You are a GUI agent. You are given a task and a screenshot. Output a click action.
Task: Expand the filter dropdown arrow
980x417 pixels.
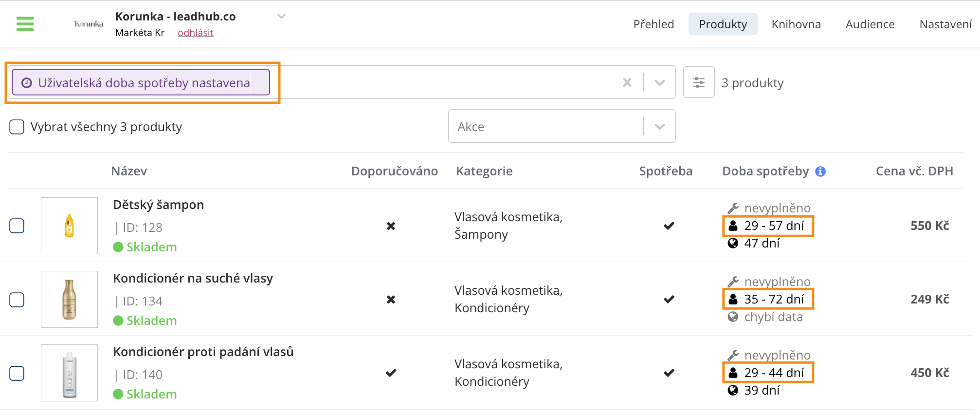(x=660, y=82)
